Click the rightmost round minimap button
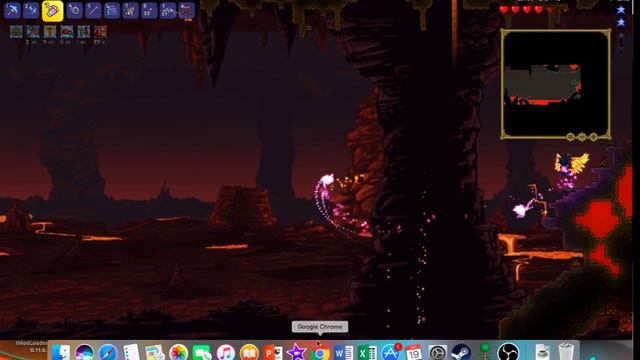Viewport: 640px width, 360px height. (593, 137)
